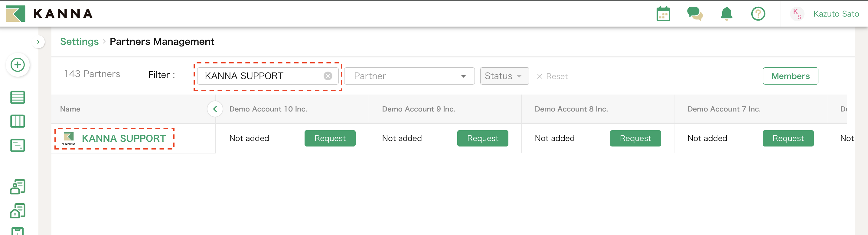
Task: Open the Status dropdown filter
Action: click(504, 76)
